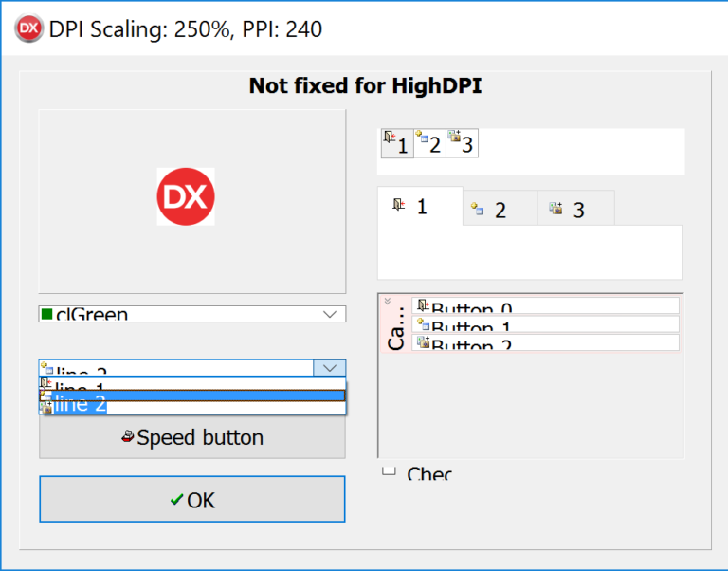Click the Speed button
728x571 pixels.
tap(192, 435)
